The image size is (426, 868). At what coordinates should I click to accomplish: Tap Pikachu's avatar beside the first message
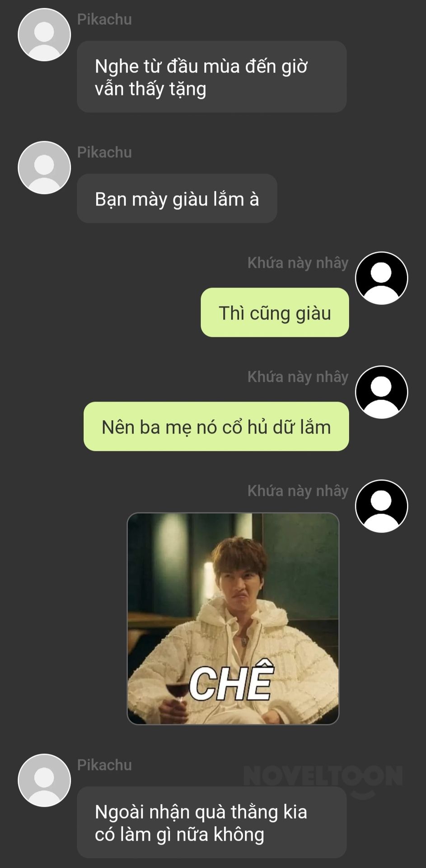[x=44, y=35]
